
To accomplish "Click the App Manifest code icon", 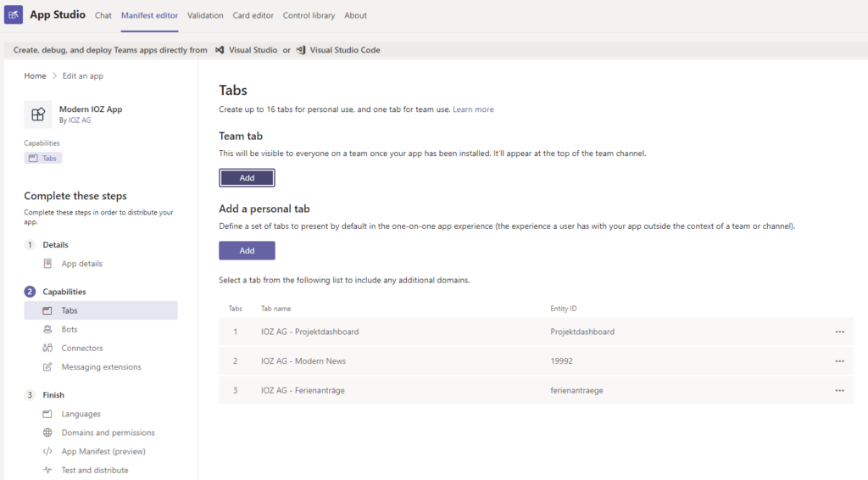I will pos(47,452).
